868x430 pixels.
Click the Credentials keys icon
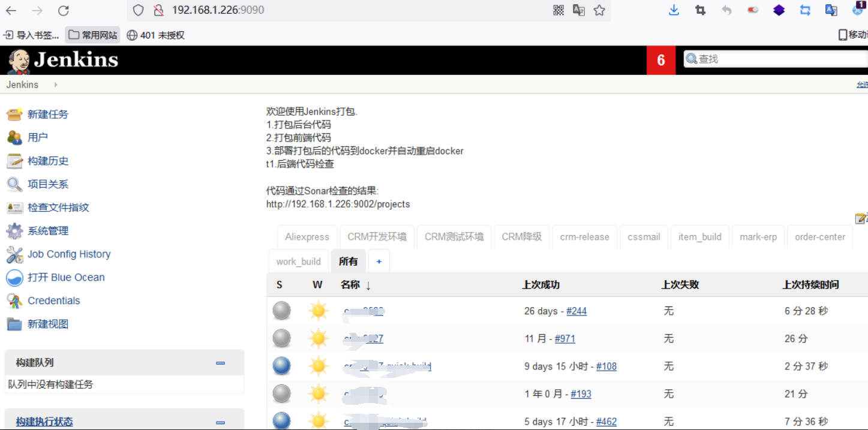click(x=14, y=300)
